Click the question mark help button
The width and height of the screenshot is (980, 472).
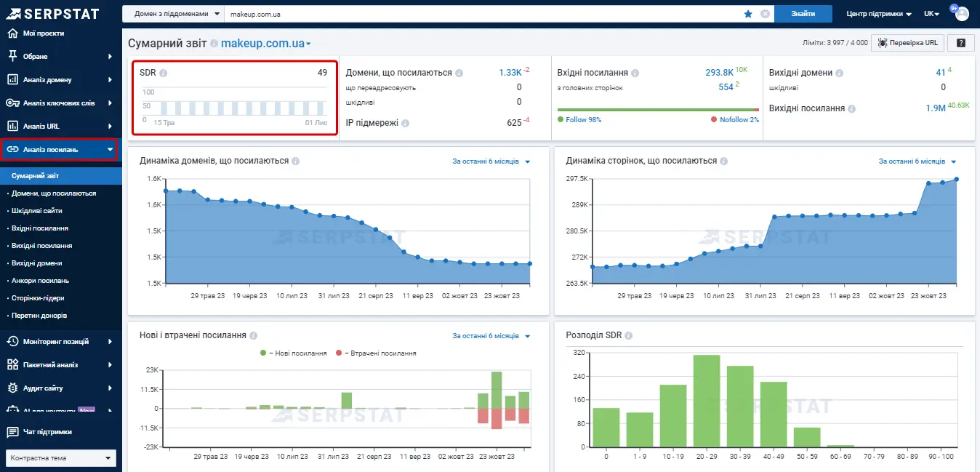[961, 43]
